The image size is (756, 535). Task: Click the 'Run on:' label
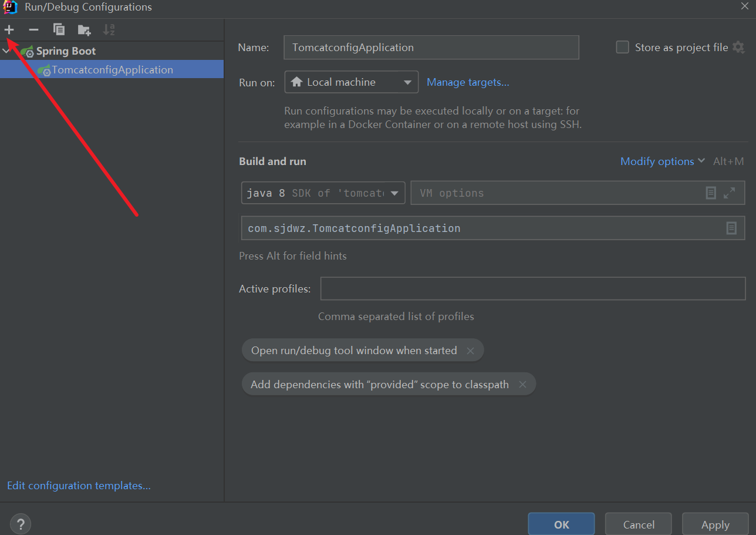click(256, 83)
